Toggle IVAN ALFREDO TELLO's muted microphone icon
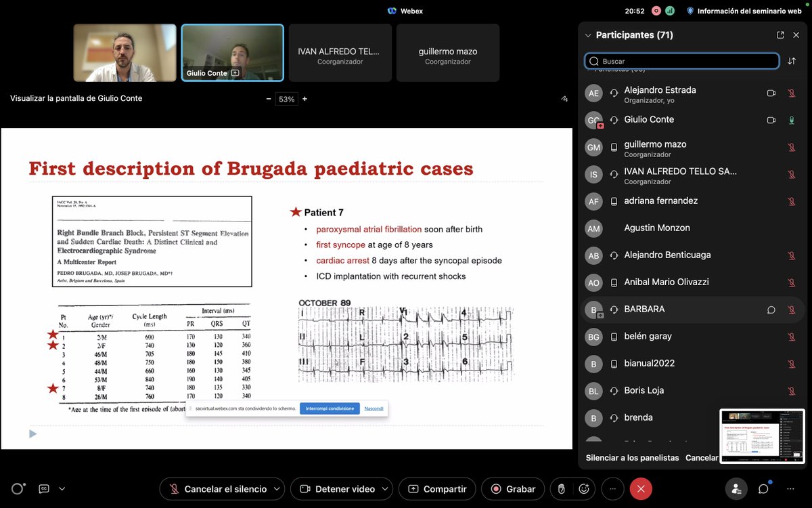This screenshot has width=812, height=508. (x=792, y=174)
